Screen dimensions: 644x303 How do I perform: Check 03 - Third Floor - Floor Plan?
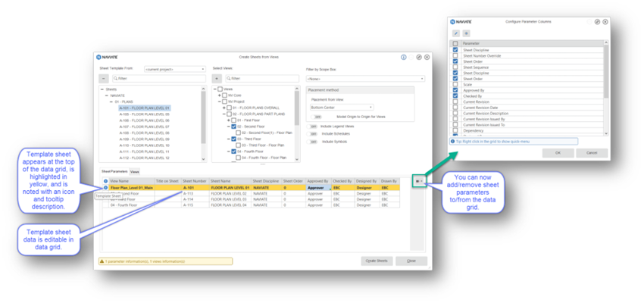coord(238,145)
